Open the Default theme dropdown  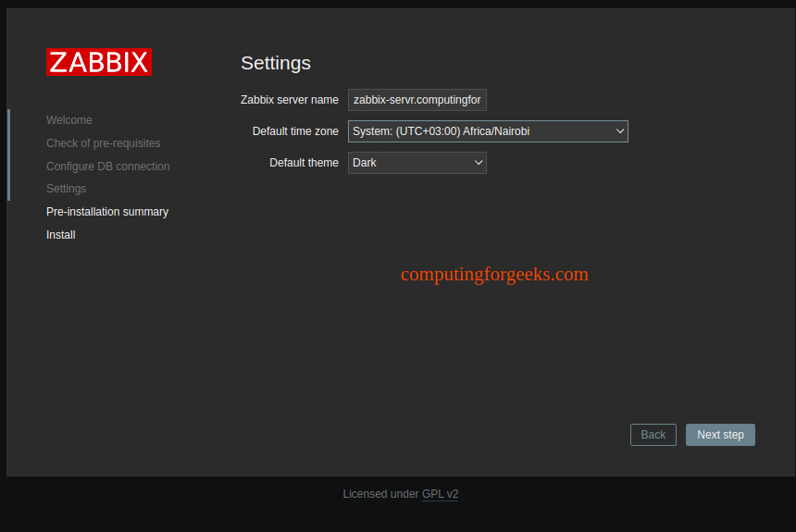pyautogui.click(x=417, y=163)
